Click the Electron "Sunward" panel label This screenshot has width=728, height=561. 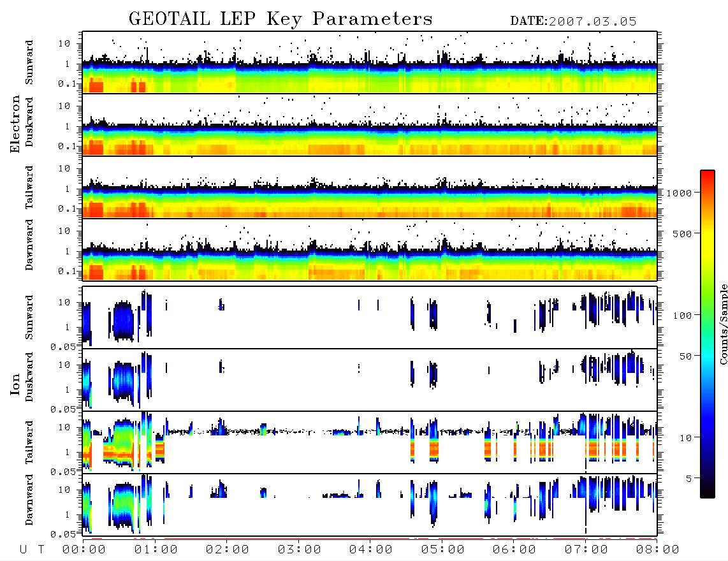click(x=29, y=62)
